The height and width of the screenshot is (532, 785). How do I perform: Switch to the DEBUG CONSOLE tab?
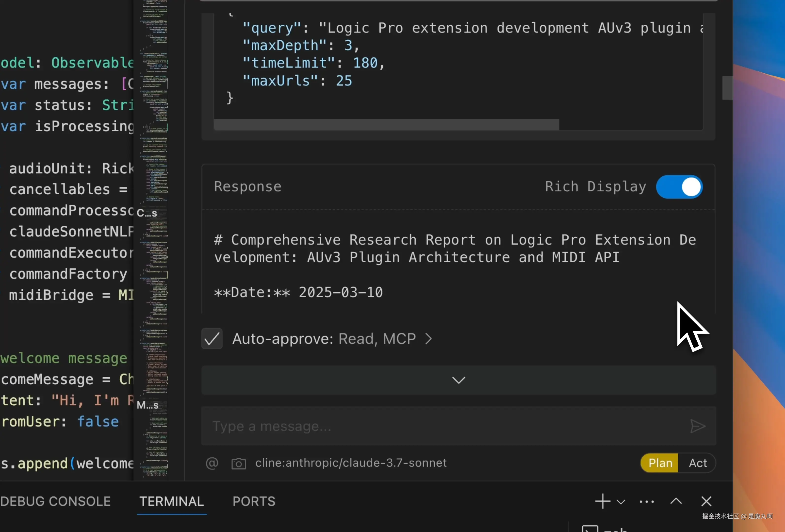55,501
